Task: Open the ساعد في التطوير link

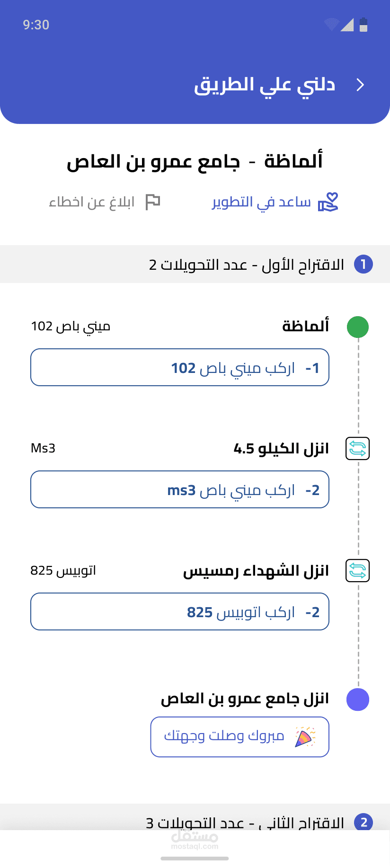Action: click(x=261, y=202)
